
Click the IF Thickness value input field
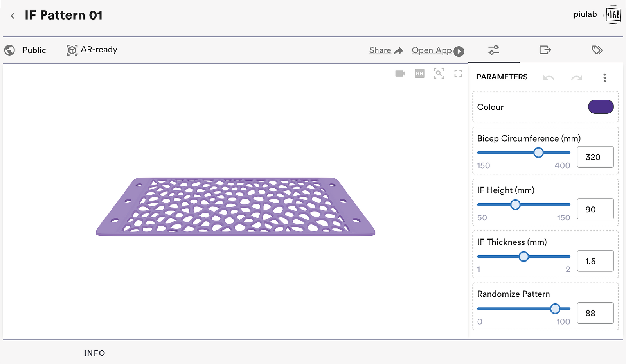pos(595,261)
